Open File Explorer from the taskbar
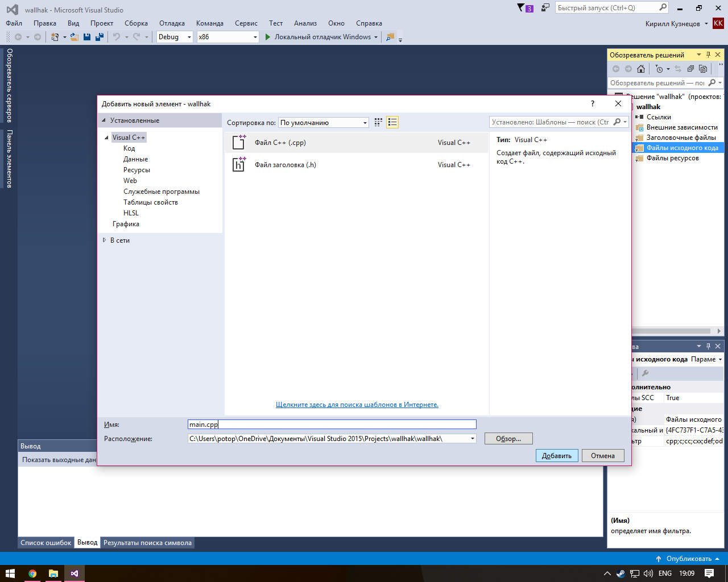 pos(53,573)
